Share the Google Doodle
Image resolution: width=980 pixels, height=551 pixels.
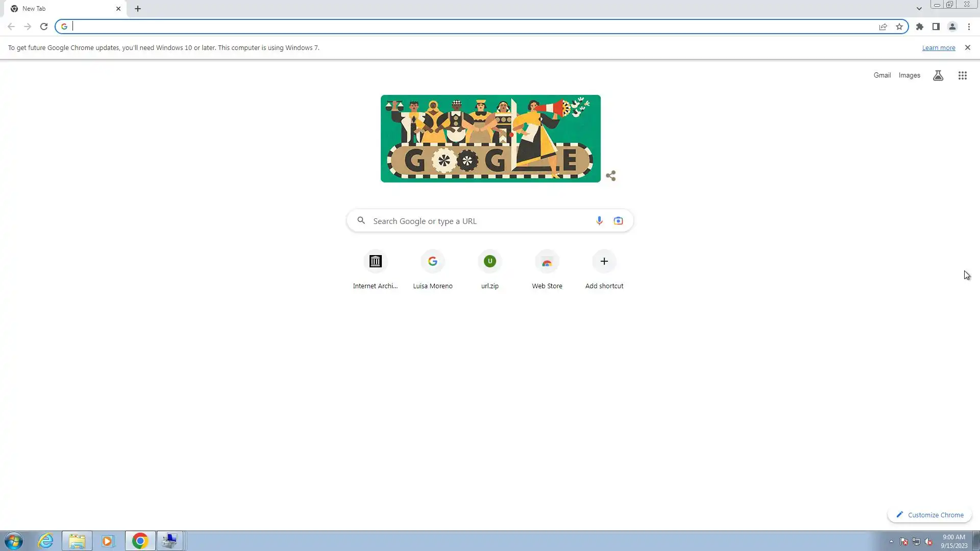coord(611,176)
